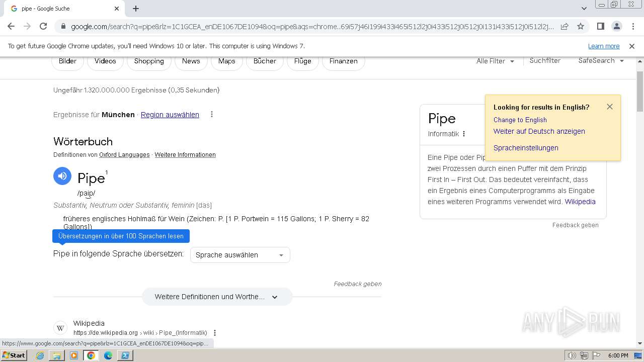Reload the current page
The height and width of the screenshot is (362, 644).
[43, 26]
